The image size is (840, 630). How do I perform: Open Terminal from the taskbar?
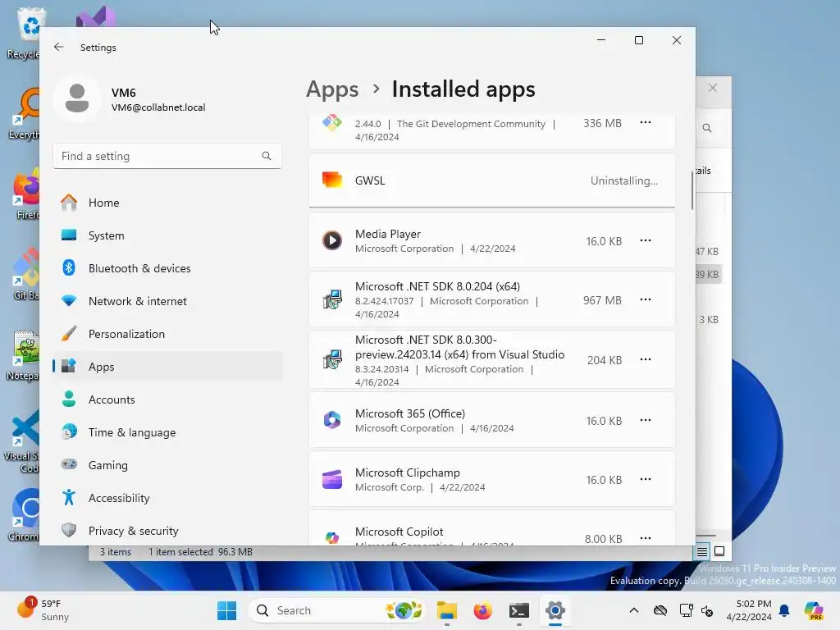click(518, 610)
